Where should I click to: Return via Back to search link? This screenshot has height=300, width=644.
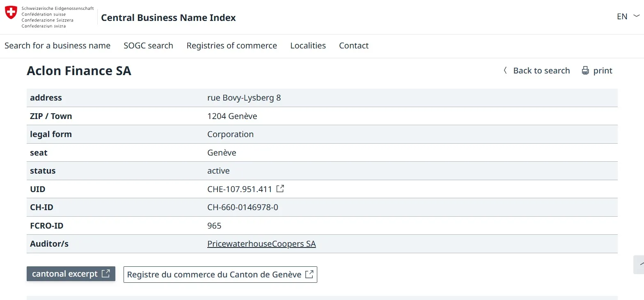coord(541,71)
